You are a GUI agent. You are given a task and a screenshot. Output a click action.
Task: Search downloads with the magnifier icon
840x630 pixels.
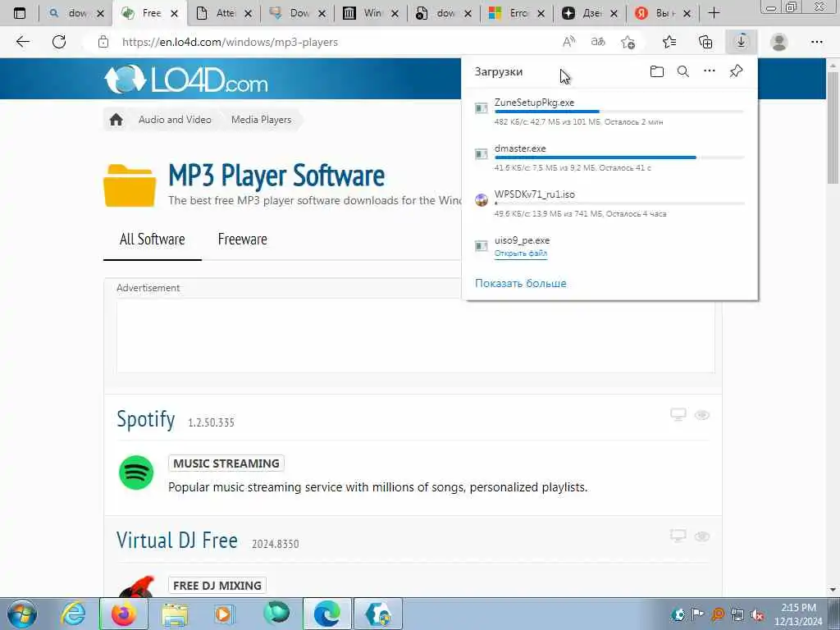[683, 71]
